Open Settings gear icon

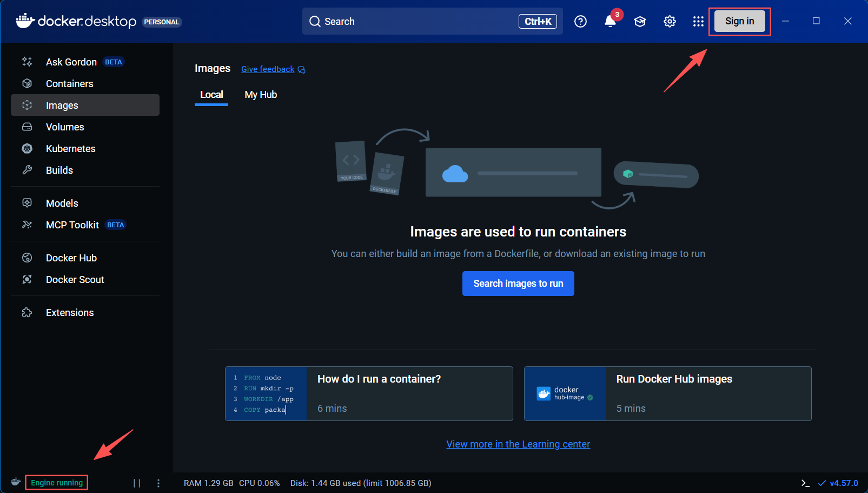coord(670,21)
